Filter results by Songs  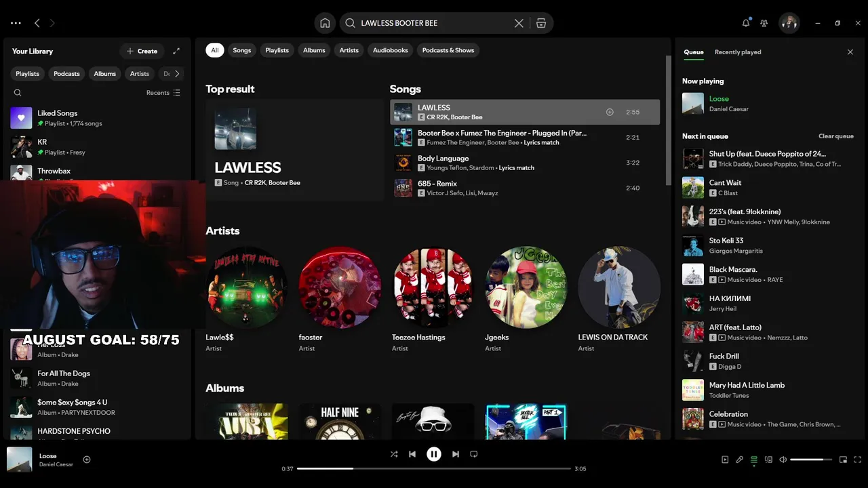point(242,50)
